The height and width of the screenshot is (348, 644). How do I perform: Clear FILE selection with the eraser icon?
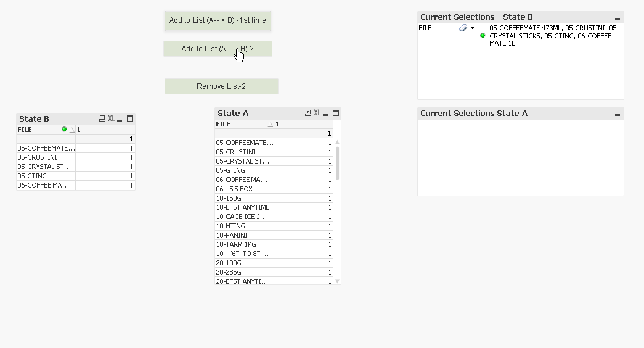(x=463, y=28)
